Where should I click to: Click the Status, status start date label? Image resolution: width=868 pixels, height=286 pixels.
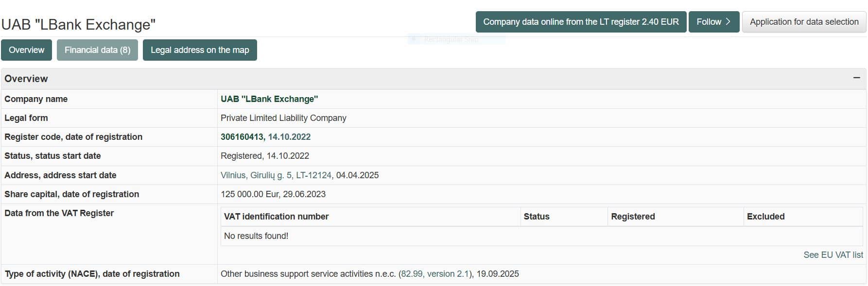[52, 156]
